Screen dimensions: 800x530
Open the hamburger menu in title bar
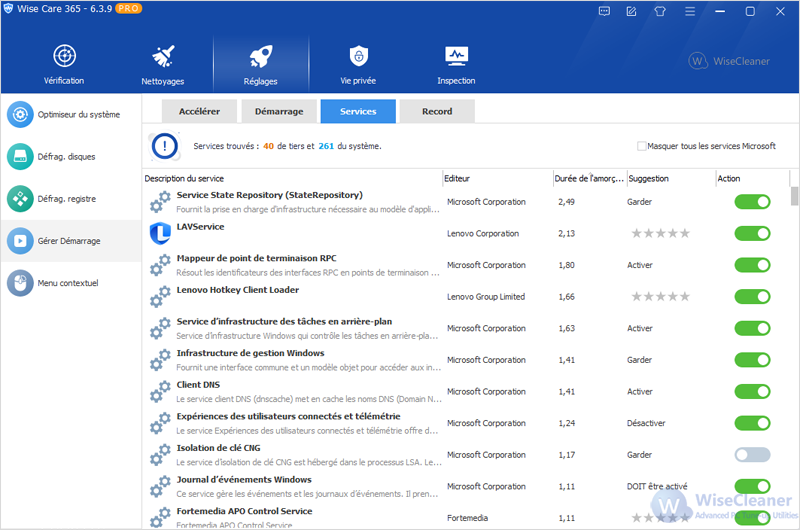pyautogui.click(x=690, y=11)
